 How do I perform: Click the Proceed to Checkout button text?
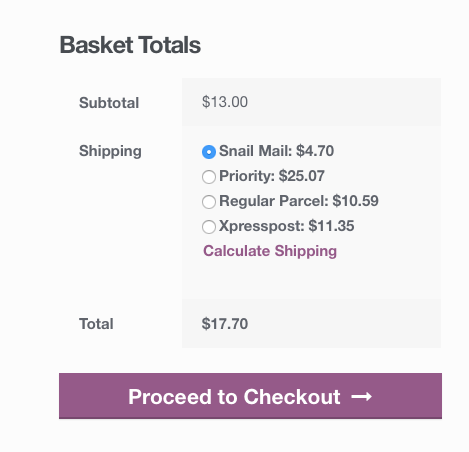coord(234,397)
